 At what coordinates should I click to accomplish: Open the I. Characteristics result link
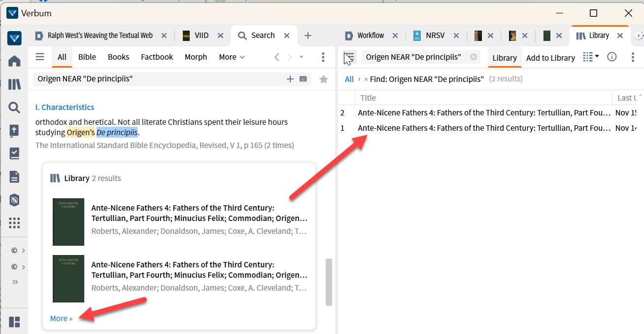point(65,107)
